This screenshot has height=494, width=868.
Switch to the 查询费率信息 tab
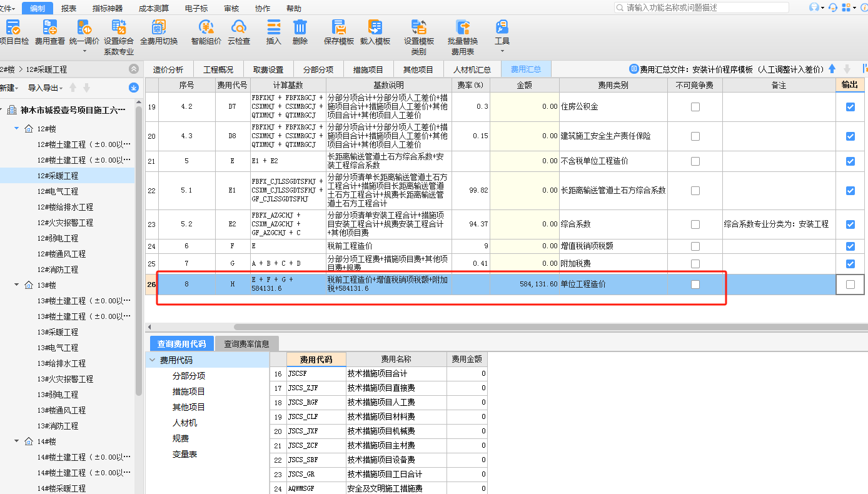[247, 344]
